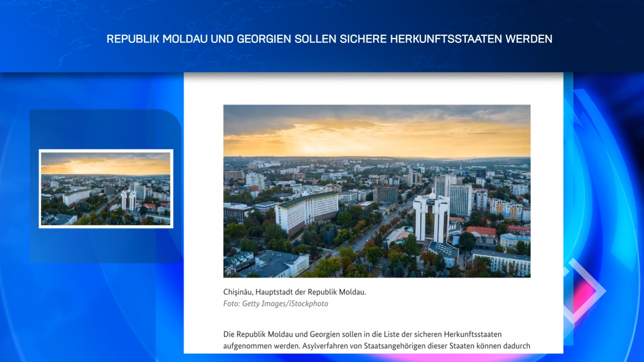Select the photo credit 'Foto: Getty Images/iStockphoto'
The image size is (644, 362).
[275, 304]
